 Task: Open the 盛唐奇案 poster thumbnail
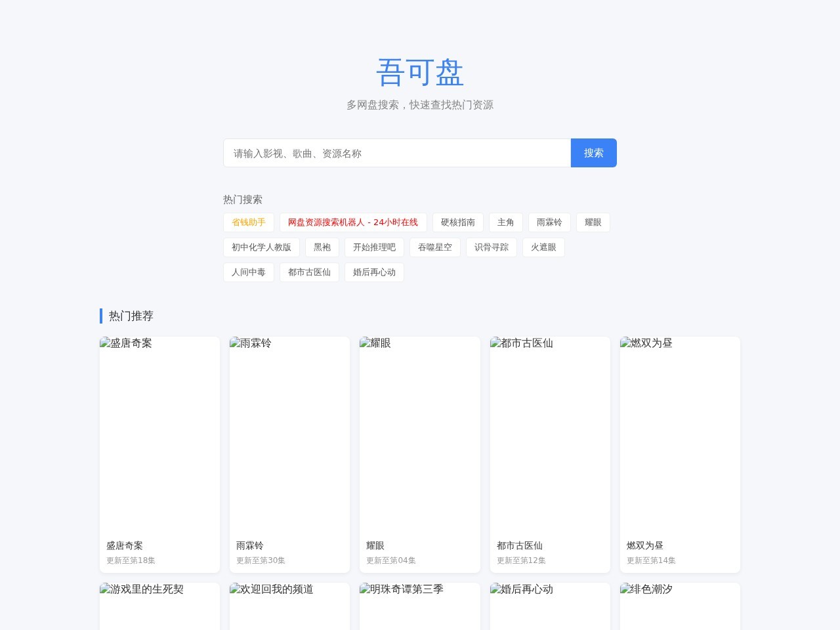[x=159, y=435]
